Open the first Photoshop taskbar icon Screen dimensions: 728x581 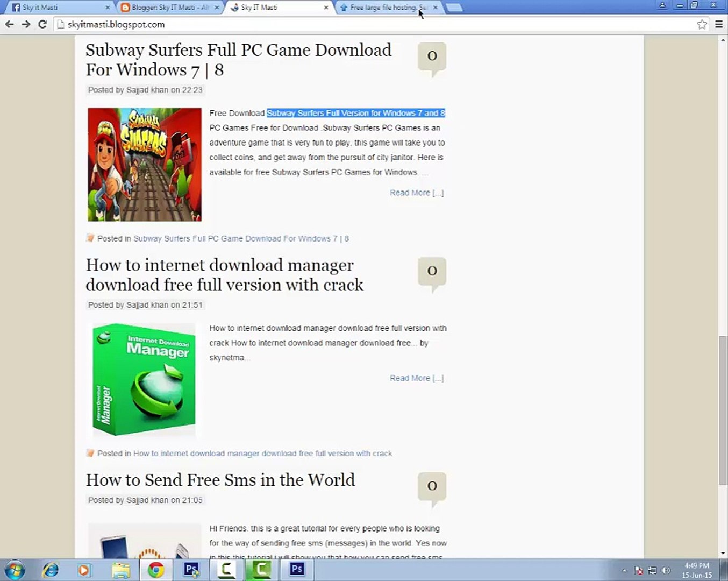tap(191, 570)
